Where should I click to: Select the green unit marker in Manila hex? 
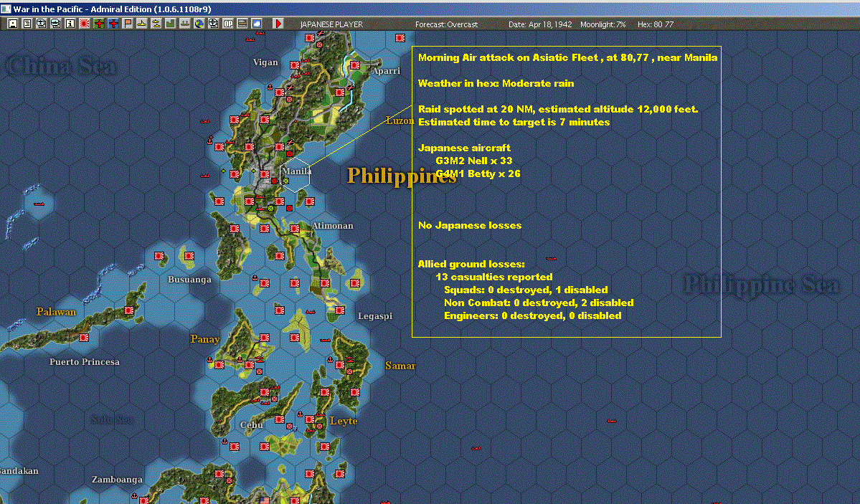[285, 181]
